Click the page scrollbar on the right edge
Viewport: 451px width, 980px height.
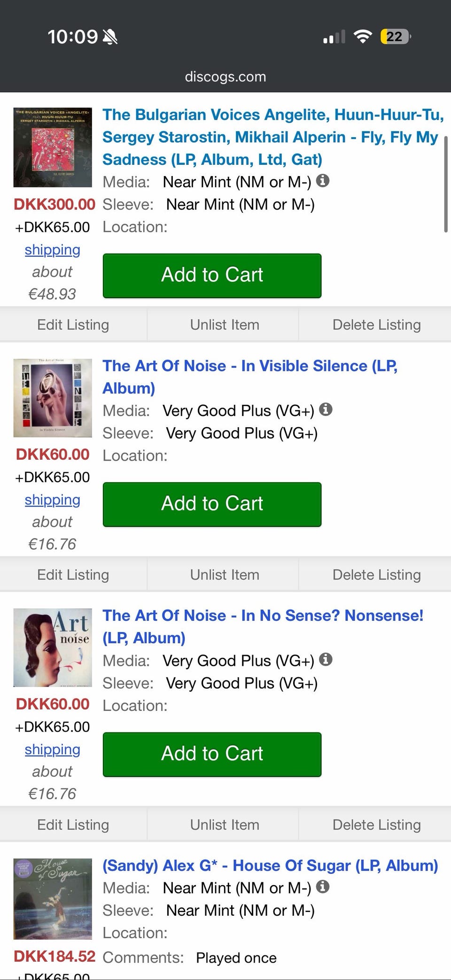coord(445,183)
